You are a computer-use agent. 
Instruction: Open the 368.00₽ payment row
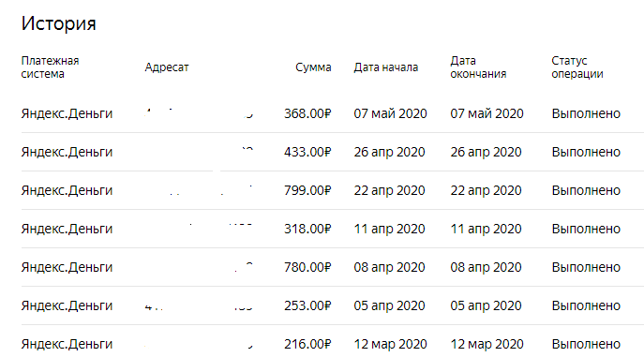[333, 113]
